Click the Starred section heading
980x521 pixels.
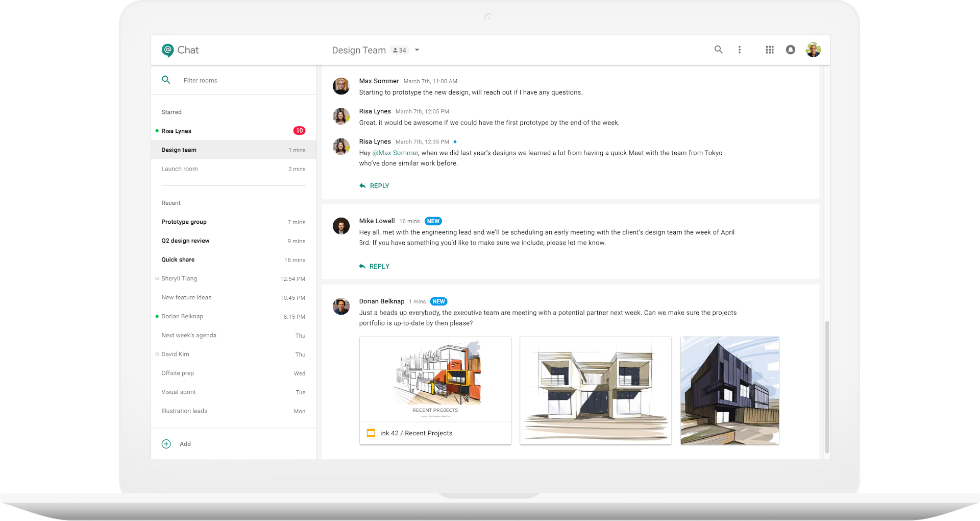(x=171, y=112)
